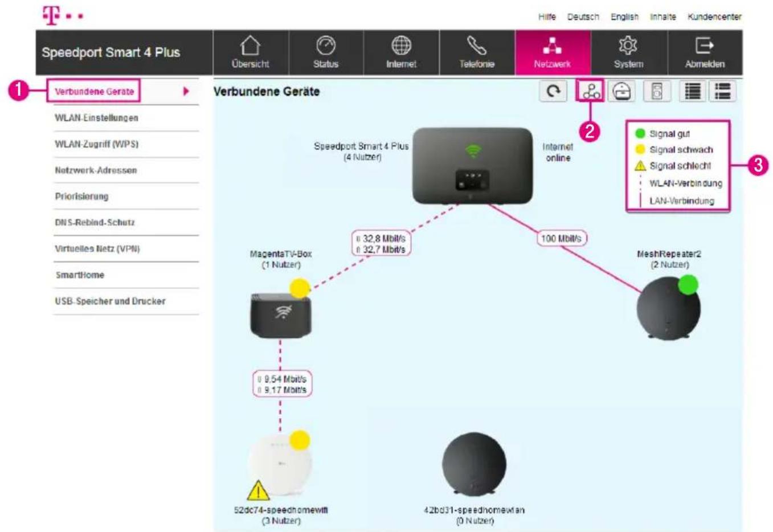Viewport: 773px width, 532px height.
Task: Click the 52dc74-speedhomewifi (3 Nutzer) label
Action: 281,515
